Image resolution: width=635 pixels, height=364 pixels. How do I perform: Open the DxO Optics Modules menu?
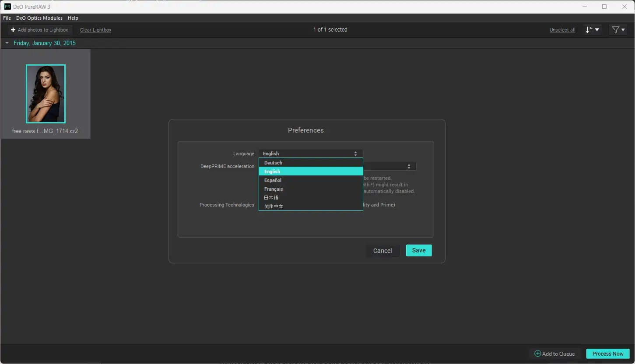[39, 18]
